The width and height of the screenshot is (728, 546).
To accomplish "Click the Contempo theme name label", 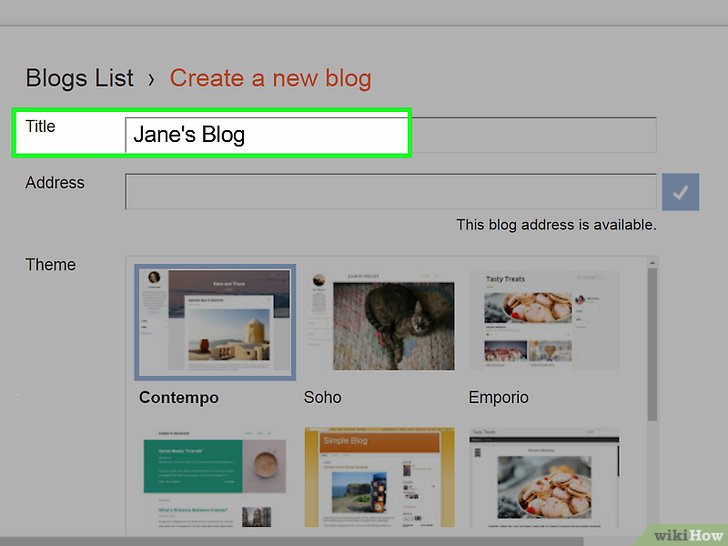I will [x=179, y=397].
